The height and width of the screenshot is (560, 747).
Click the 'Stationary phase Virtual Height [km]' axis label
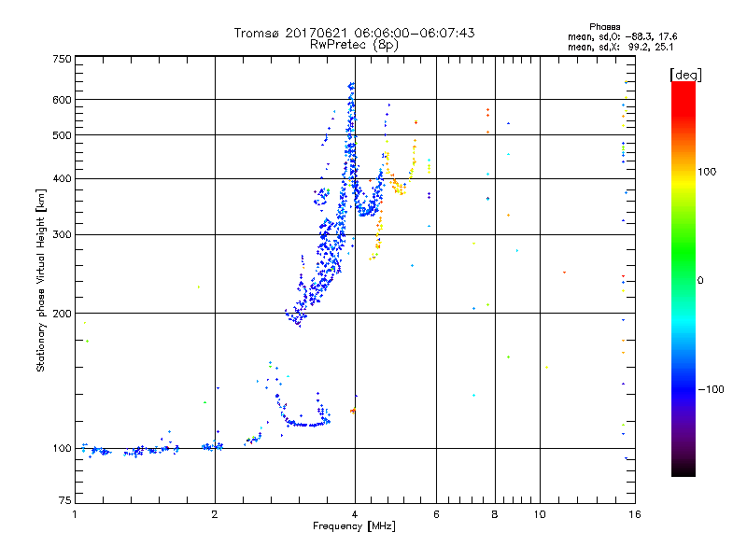tap(40, 280)
